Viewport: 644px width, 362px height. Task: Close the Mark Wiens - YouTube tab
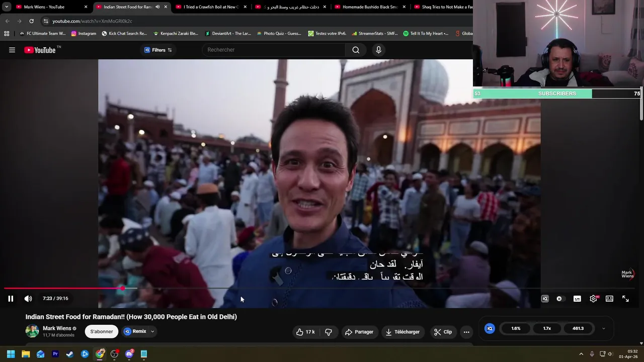click(86, 7)
